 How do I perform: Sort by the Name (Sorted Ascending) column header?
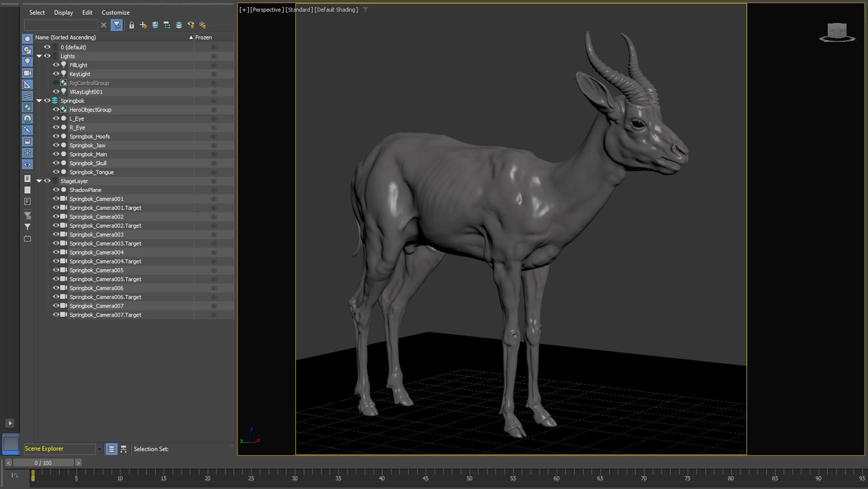point(114,38)
